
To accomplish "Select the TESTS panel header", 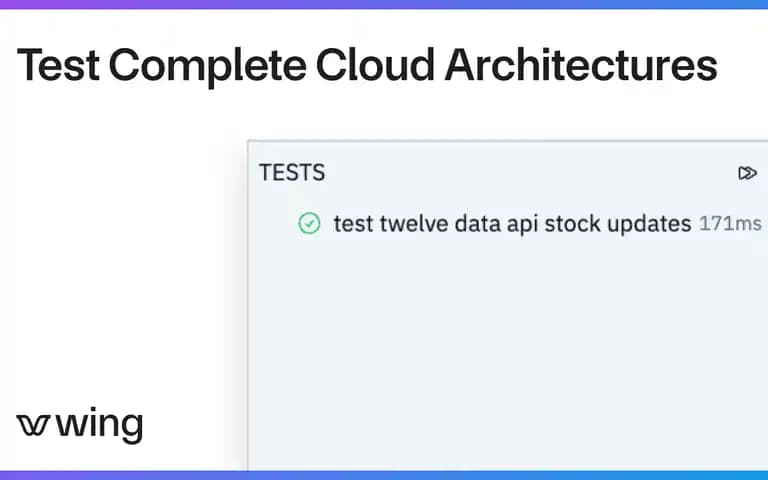I will click(292, 172).
